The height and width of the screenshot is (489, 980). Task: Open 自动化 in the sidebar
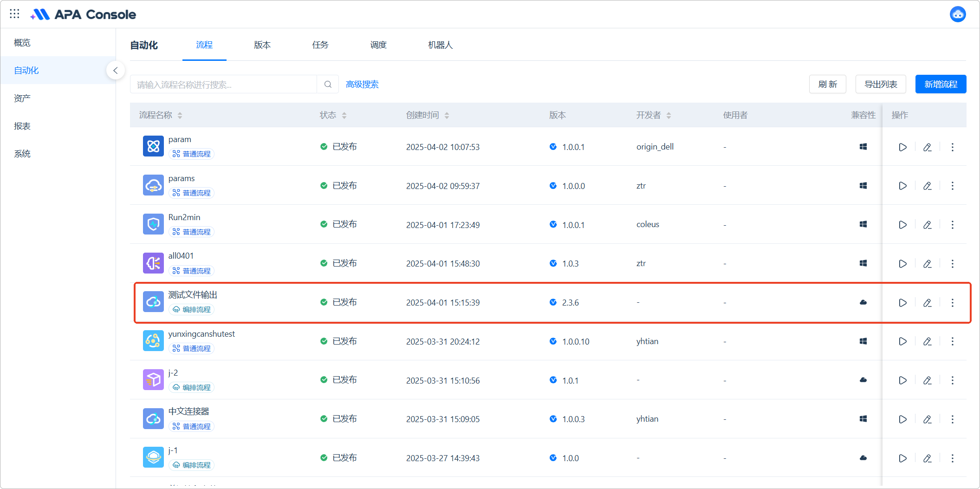click(58, 71)
